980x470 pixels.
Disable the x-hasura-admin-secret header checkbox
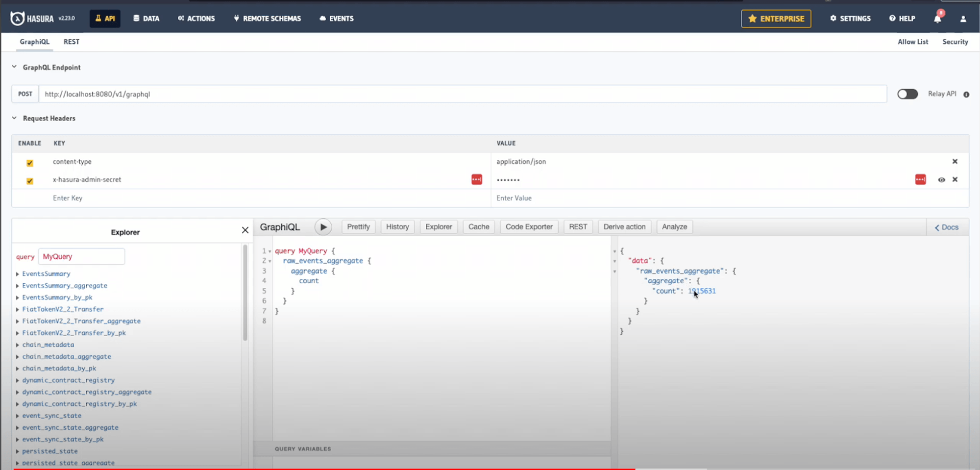(x=30, y=181)
